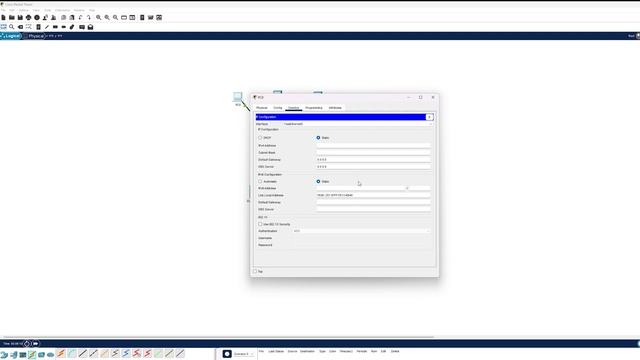Open the Scenario 0 dropdown

[x=243, y=354]
